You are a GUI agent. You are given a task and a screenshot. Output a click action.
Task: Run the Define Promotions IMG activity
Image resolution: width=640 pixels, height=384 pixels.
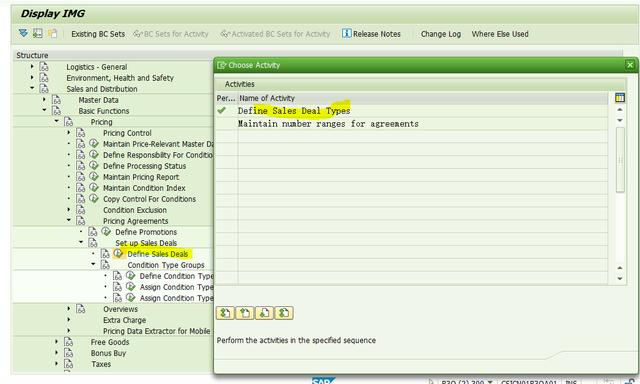106,232
